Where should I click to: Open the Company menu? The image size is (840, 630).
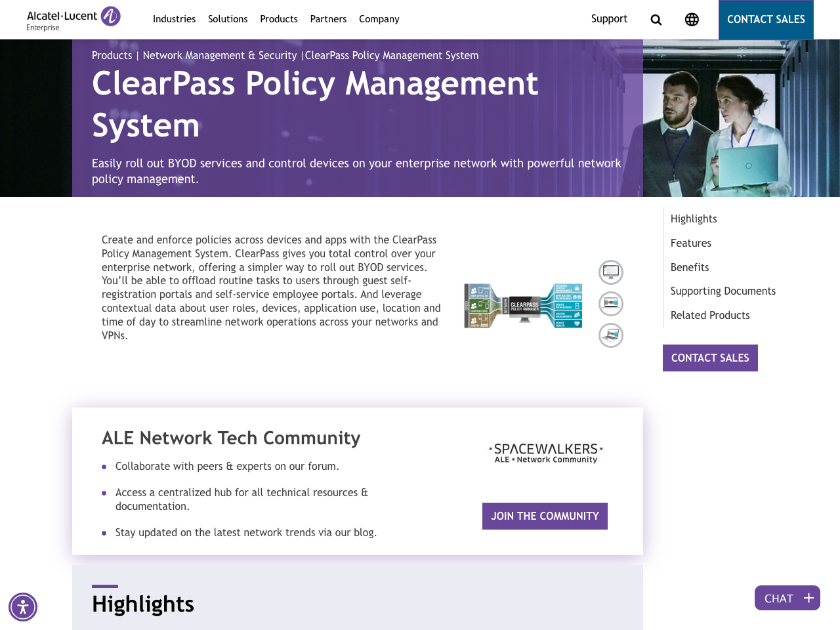pyautogui.click(x=379, y=19)
